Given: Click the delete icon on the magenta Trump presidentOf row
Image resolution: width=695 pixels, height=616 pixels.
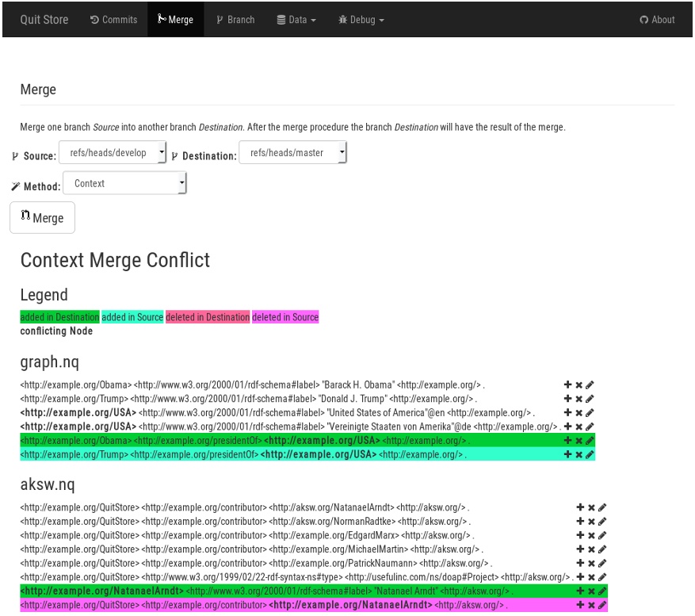Looking at the screenshot, I should click(579, 454).
